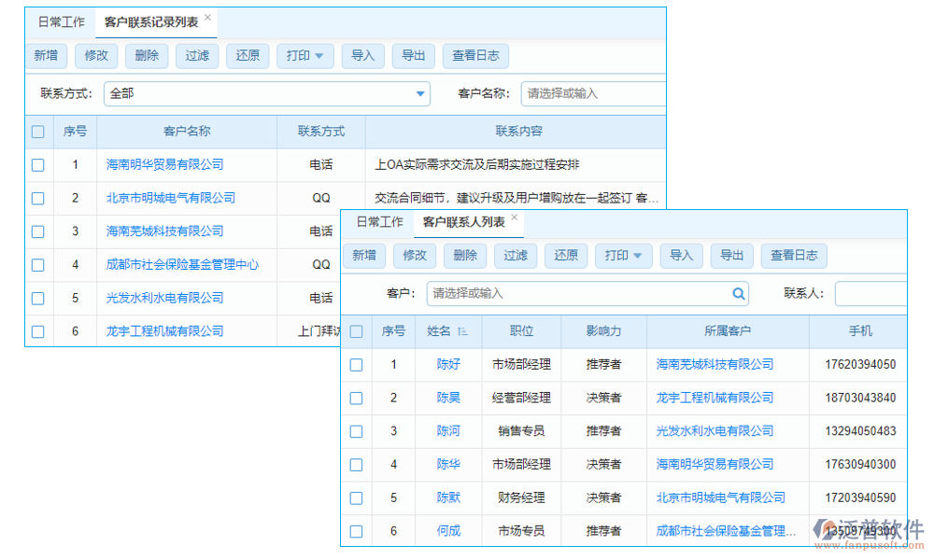Click 过滤 to filter contact records
The height and width of the screenshot is (560, 934).
click(197, 55)
